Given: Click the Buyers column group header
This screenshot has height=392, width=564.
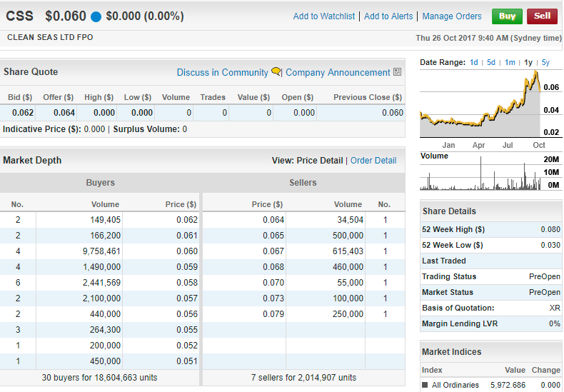Looking at the screenshot, I should [100, 183].
